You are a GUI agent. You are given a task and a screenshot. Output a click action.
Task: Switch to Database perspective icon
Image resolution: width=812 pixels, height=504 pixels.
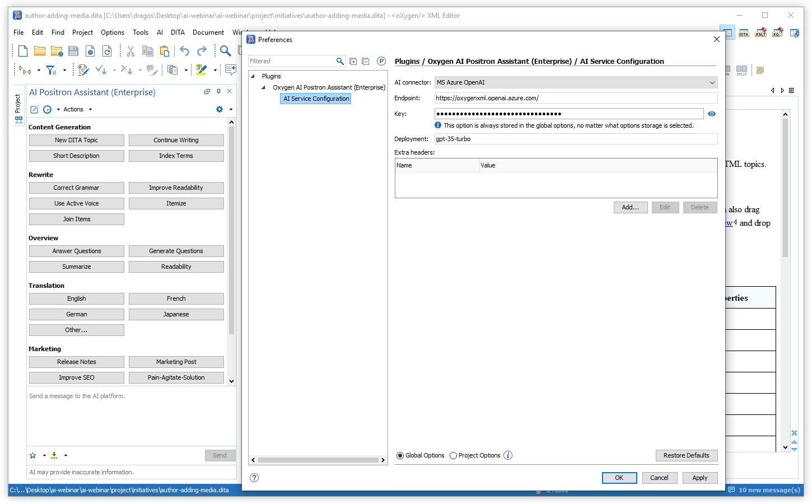coord(795,33)
